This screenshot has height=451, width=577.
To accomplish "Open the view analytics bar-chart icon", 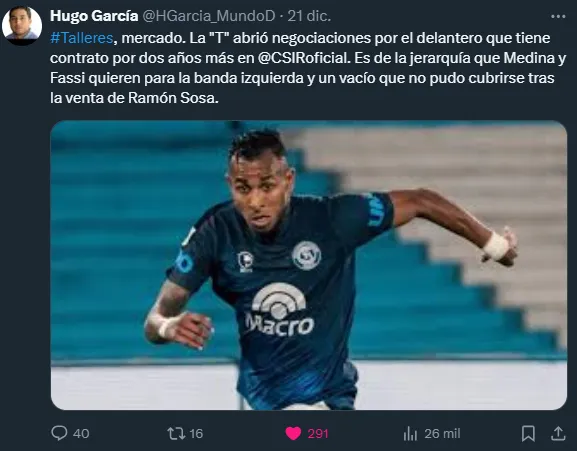I will 410,433.
